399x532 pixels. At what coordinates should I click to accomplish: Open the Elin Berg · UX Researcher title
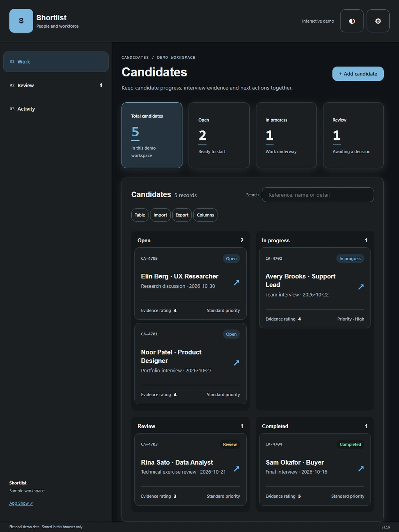tap(180, 276)
